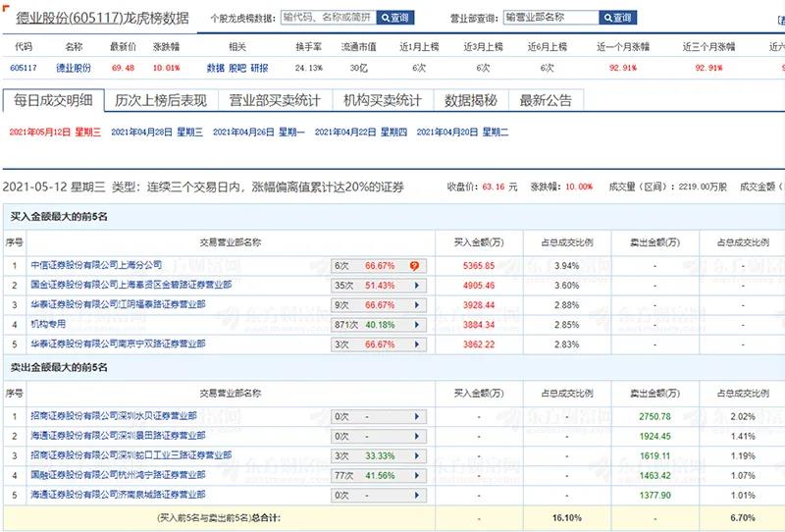Open the 营业部买卖统计 tab
The image size is (785, 532).
(274, 100)
